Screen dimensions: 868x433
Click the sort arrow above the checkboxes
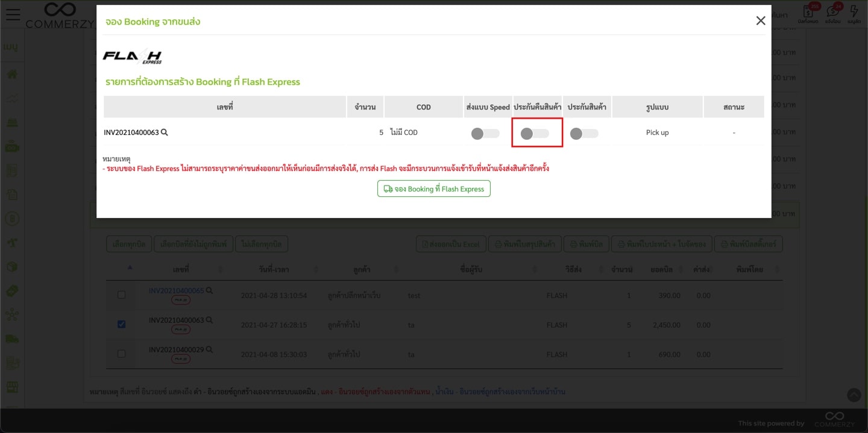point(130,267)
